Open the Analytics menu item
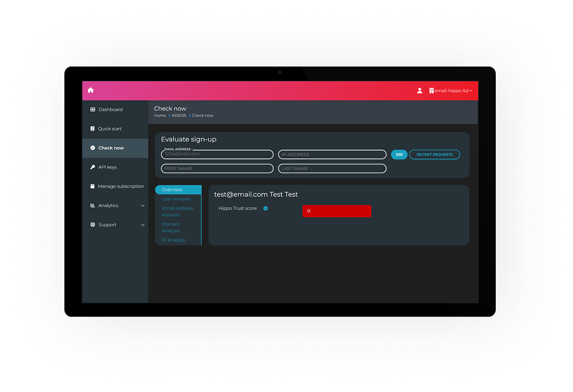This screenshot has height=392, width=573. 115,205
